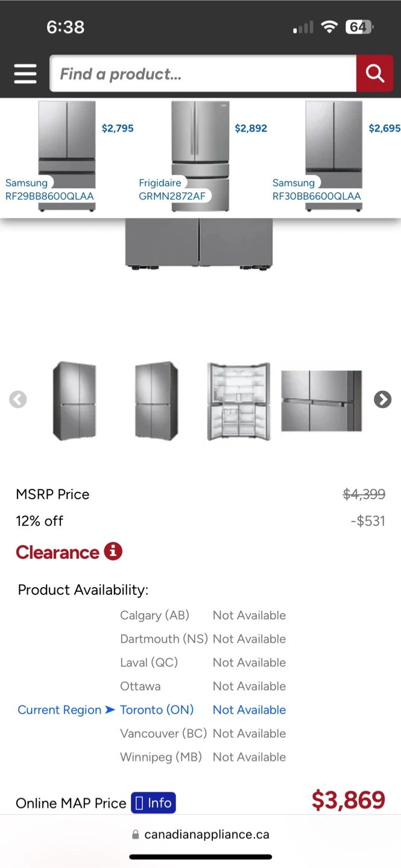Select the door handle close-up thumbnail

point(321,401)
